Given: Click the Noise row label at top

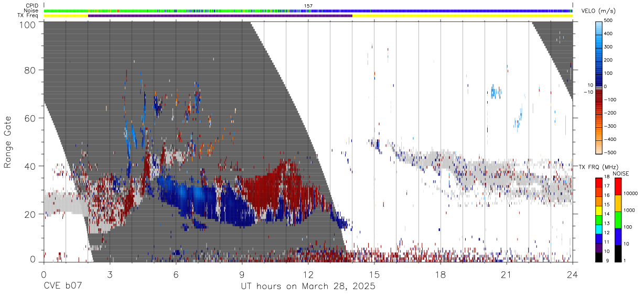Looking at the screenshot, I should coord(31,10).
